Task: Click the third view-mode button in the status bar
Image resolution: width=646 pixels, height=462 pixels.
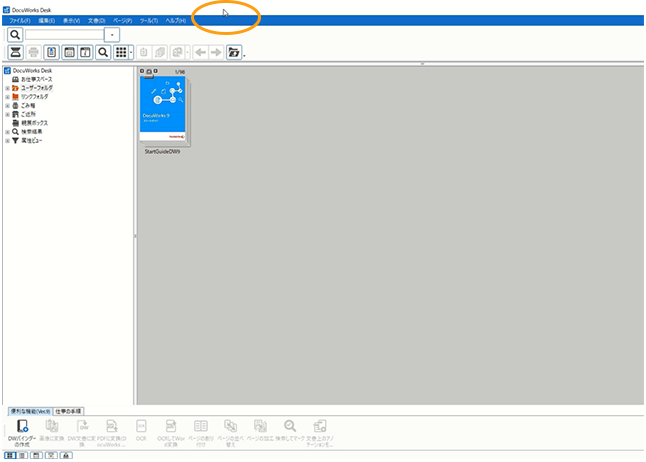Action: pyautogui.click(x=36, y=455)
